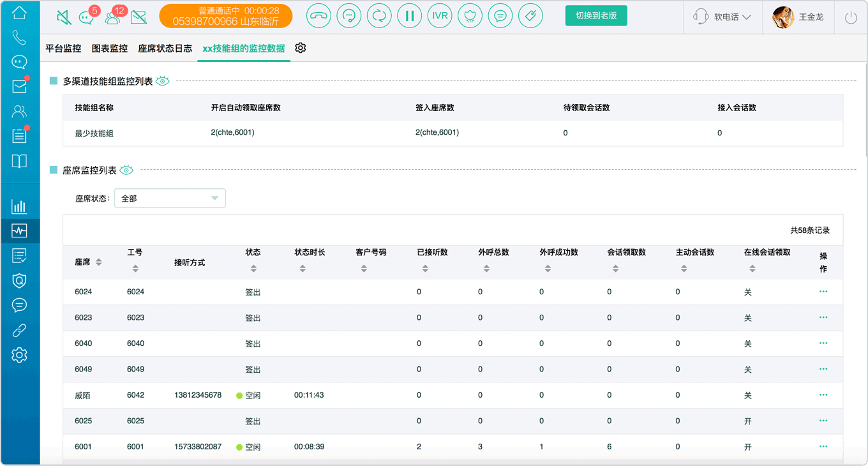Switch to old version button
The image size is (868, 466).
[596, 16]
